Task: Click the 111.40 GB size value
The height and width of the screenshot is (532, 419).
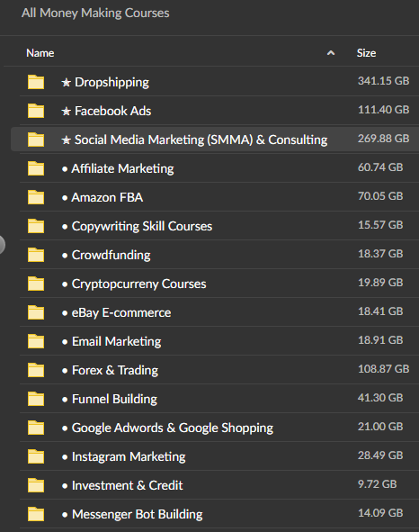Action: click(x=383, y=110)
